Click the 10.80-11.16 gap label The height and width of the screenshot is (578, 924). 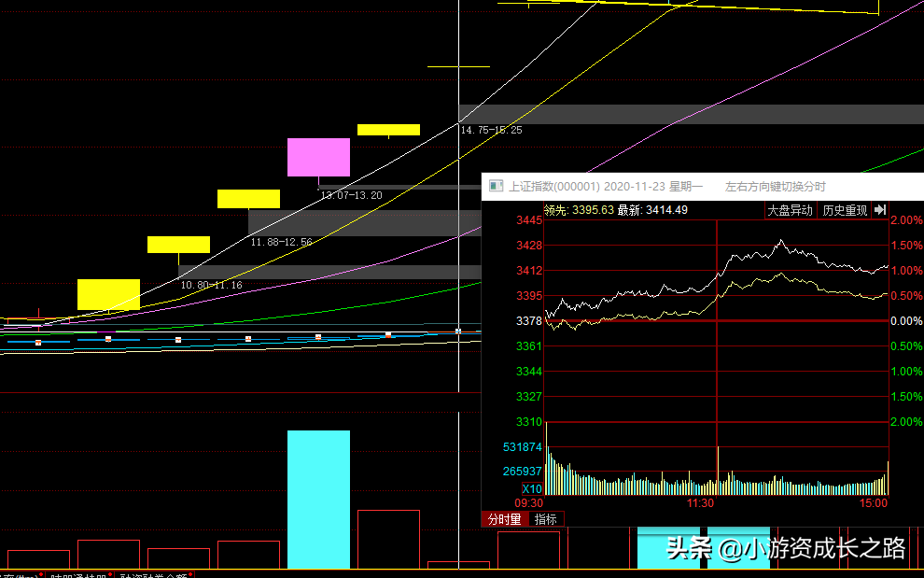[211, 286]
